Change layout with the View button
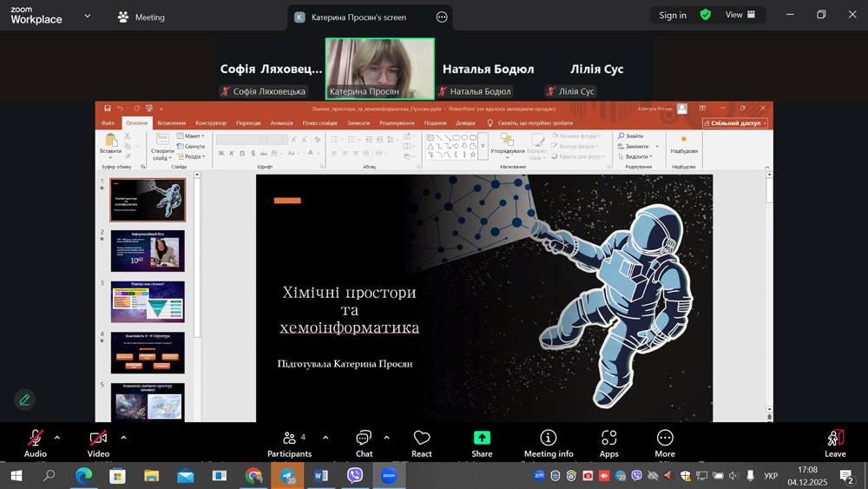The image size is (868, 489). (x=740, y=15)
